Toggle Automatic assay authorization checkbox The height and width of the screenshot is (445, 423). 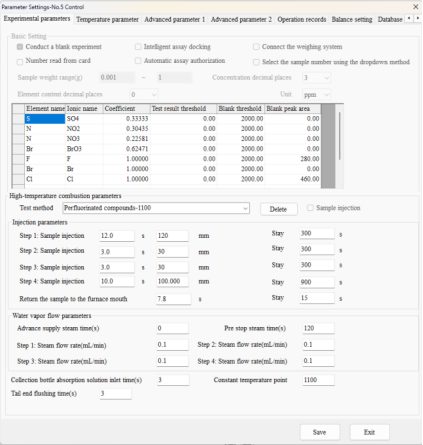pyautogui.click(x=138, y=61)
